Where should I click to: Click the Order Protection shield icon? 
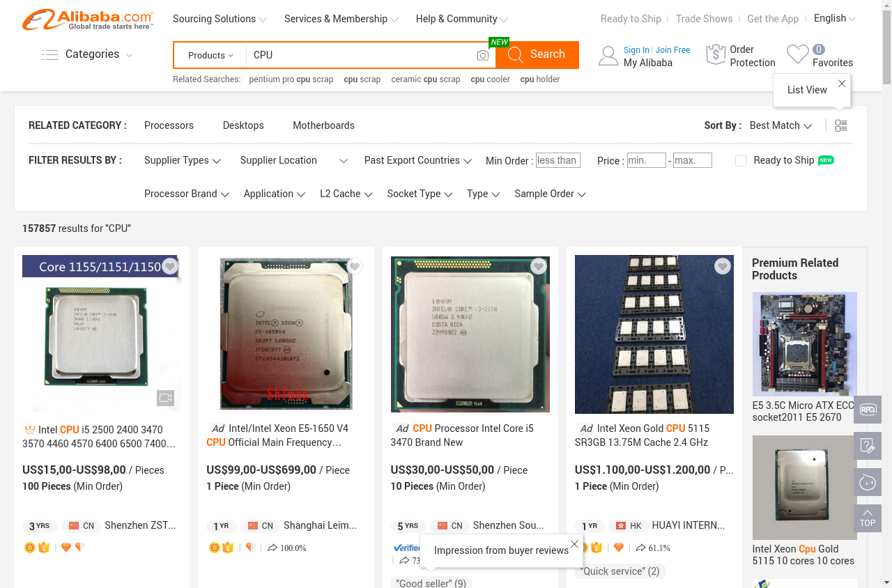pyautogui.click(x=716, y=55)
